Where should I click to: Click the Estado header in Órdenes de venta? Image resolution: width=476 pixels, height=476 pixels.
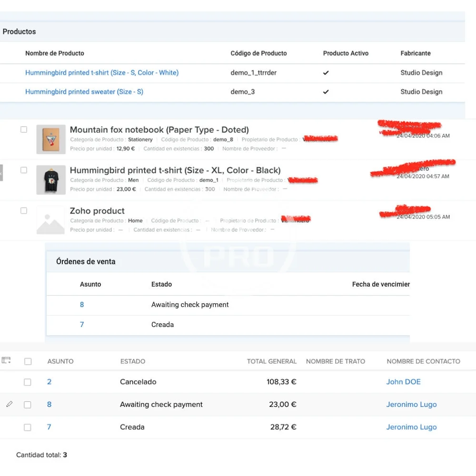(x=161, y=284)
